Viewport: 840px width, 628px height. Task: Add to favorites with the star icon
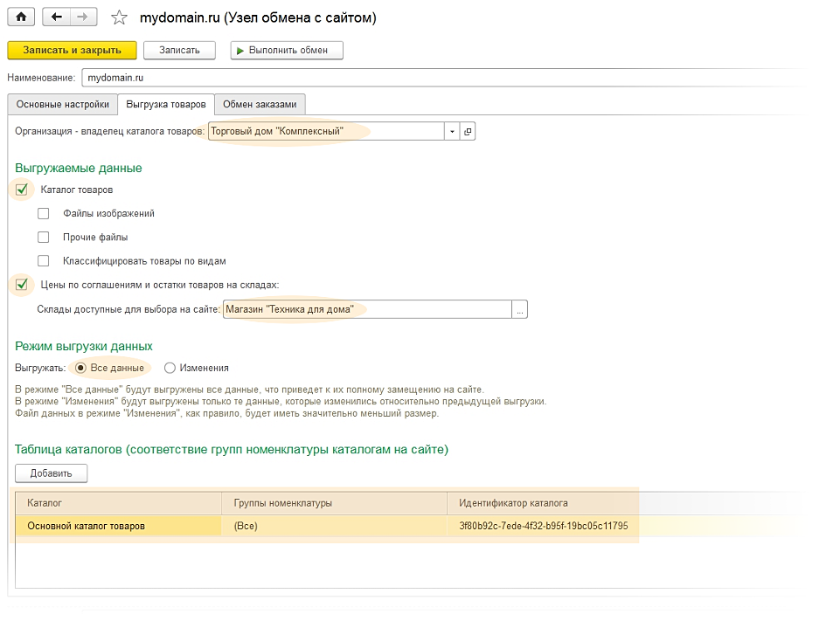click(121, 18)
